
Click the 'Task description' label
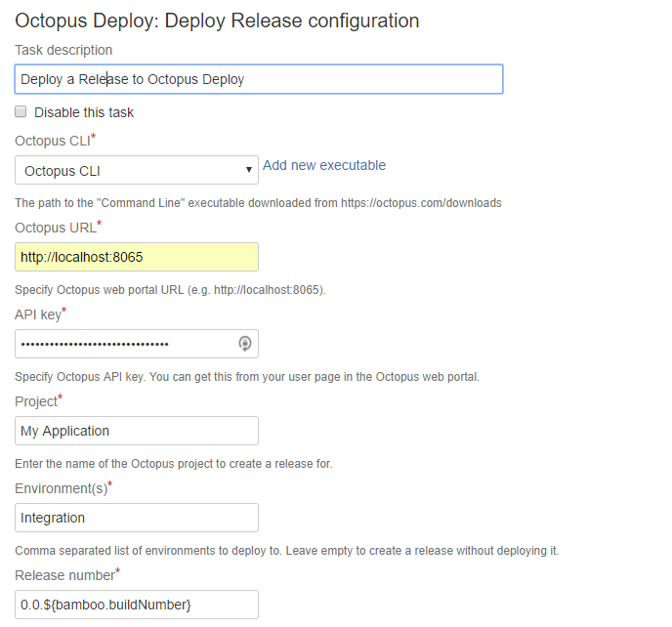pos(63,50)
